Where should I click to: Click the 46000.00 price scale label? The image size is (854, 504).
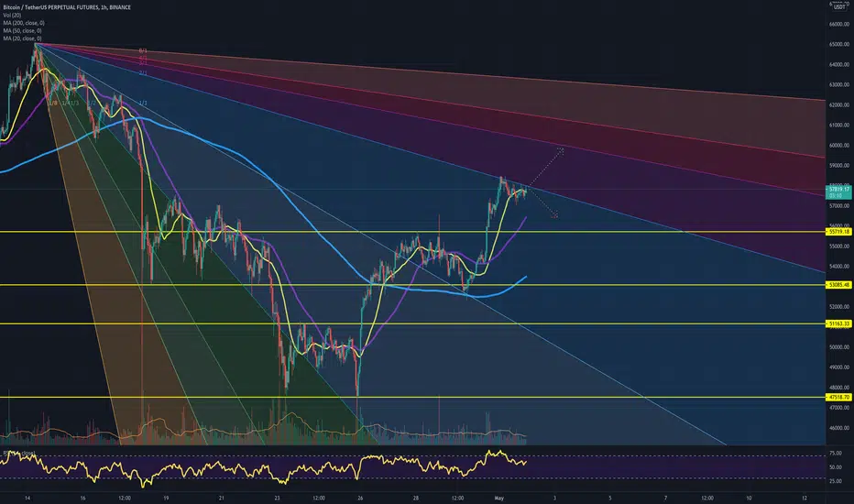[x=839, y=428]
